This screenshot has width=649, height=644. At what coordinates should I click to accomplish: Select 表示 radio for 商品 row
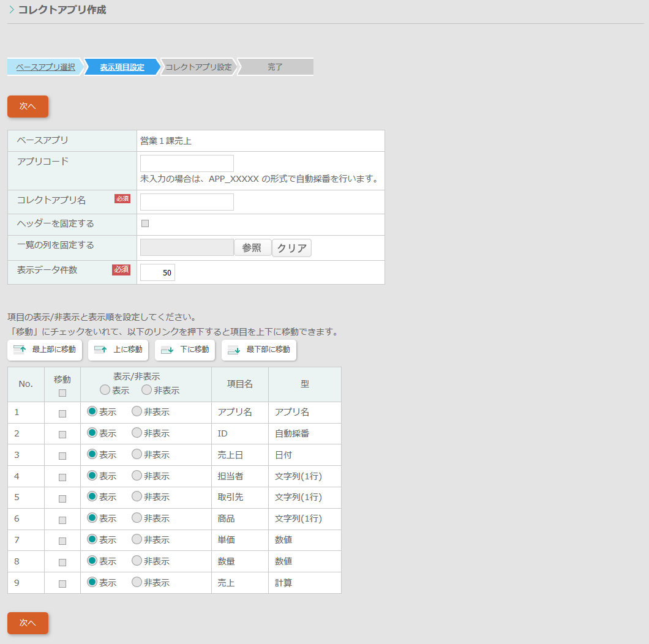pos(92,518)
